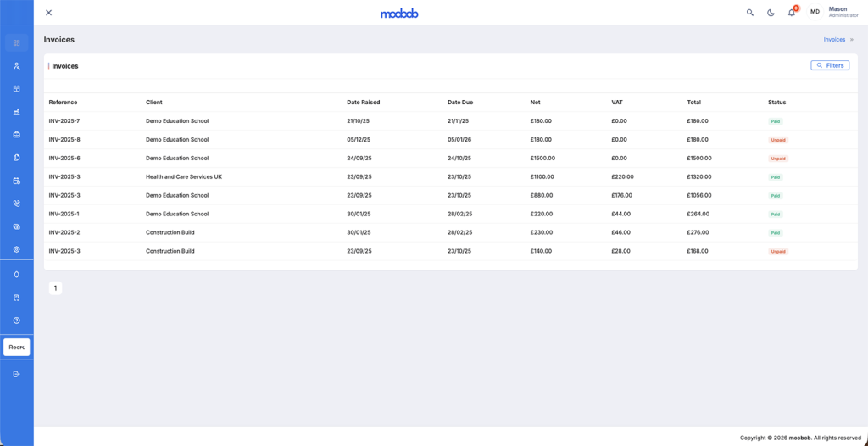The image size is (868, 446).
Task: Open the help question mark sidebar icon
Action: (16, 321)
